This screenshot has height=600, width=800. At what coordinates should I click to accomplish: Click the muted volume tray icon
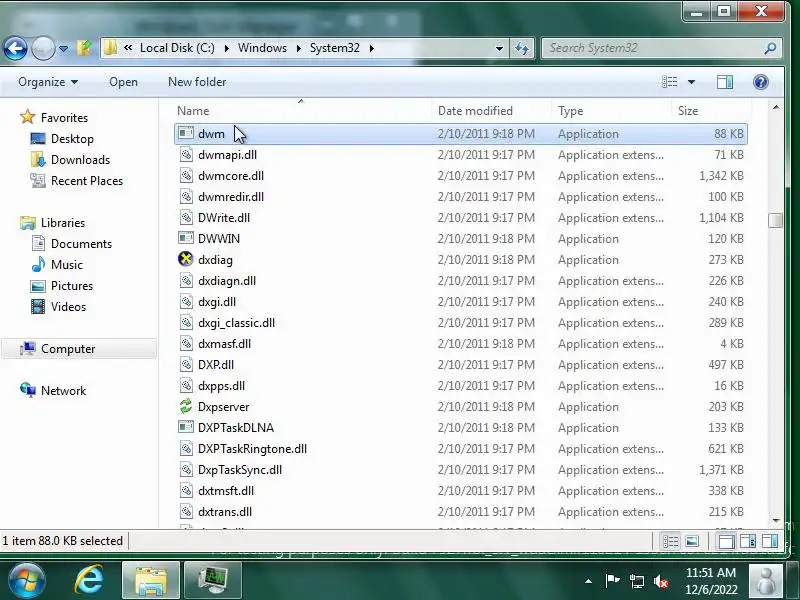[661, 581]
